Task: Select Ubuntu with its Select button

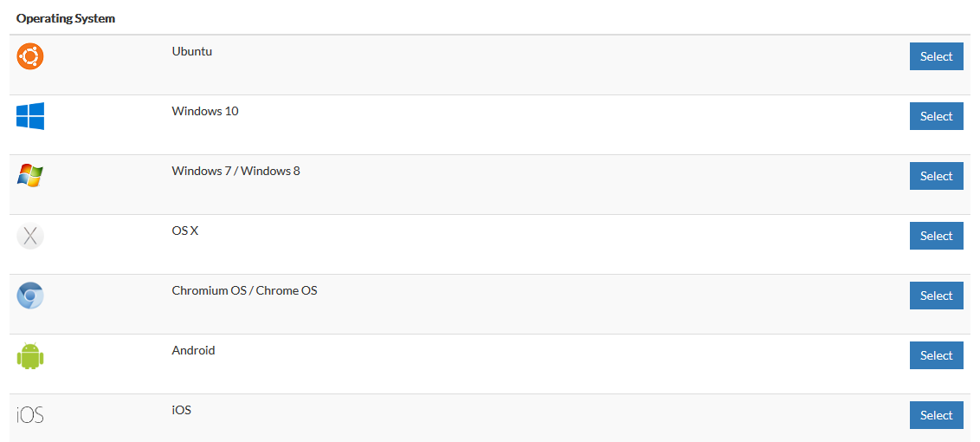Action: [936, 56]
